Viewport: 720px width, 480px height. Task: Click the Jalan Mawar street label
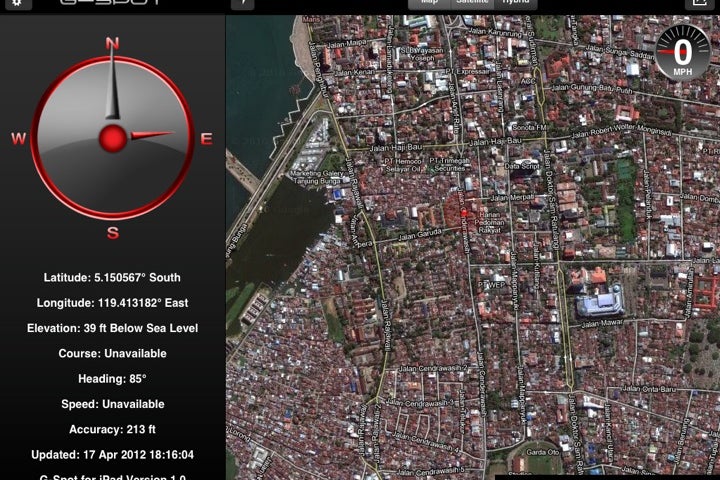coord(603,323)
